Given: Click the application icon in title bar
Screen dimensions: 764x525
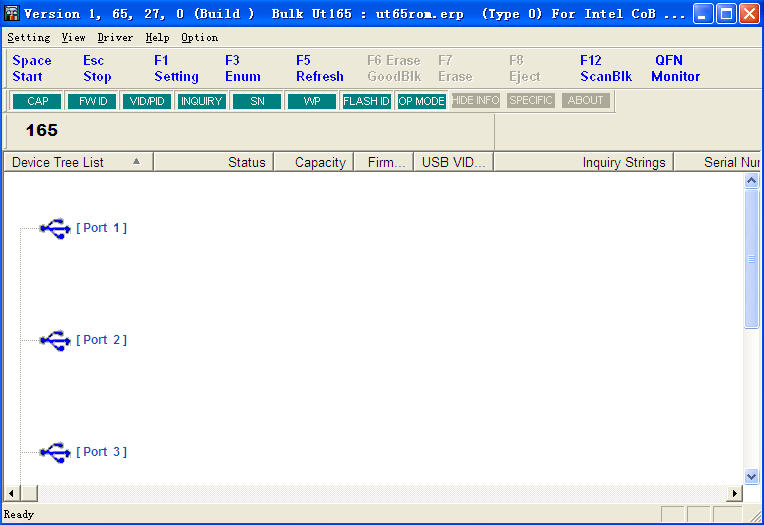Looking at the screenshot, I should tap(12, 14).
